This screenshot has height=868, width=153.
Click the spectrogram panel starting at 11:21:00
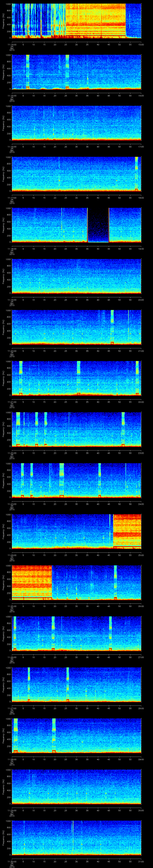coord(77,378)
